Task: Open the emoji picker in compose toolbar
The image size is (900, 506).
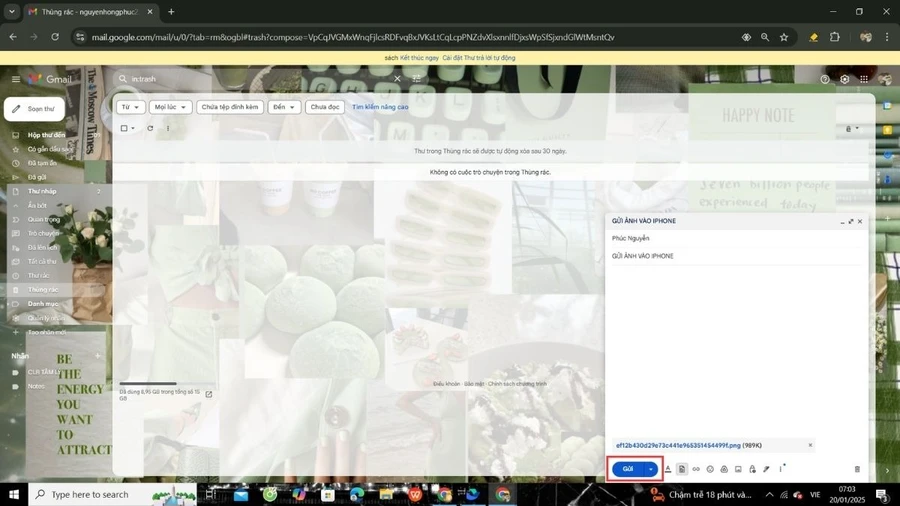Action: 710,469
